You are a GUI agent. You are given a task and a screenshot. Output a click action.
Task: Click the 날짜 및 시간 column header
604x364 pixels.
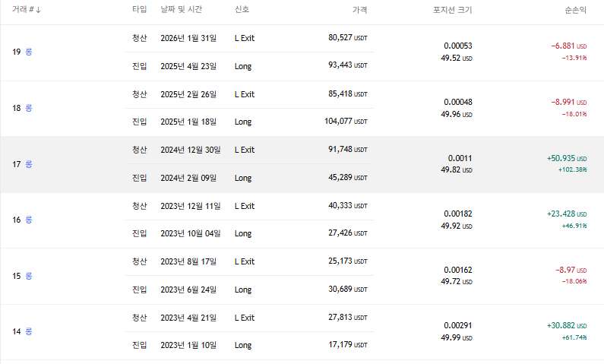coord(186,10)
